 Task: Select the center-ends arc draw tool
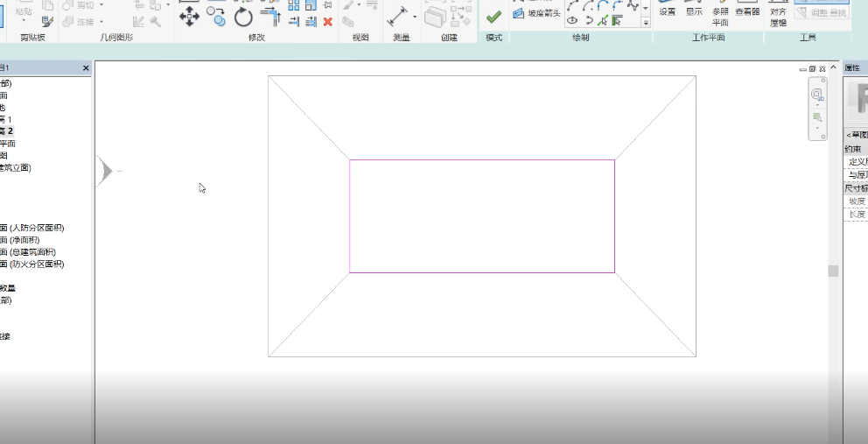point(588,5)
